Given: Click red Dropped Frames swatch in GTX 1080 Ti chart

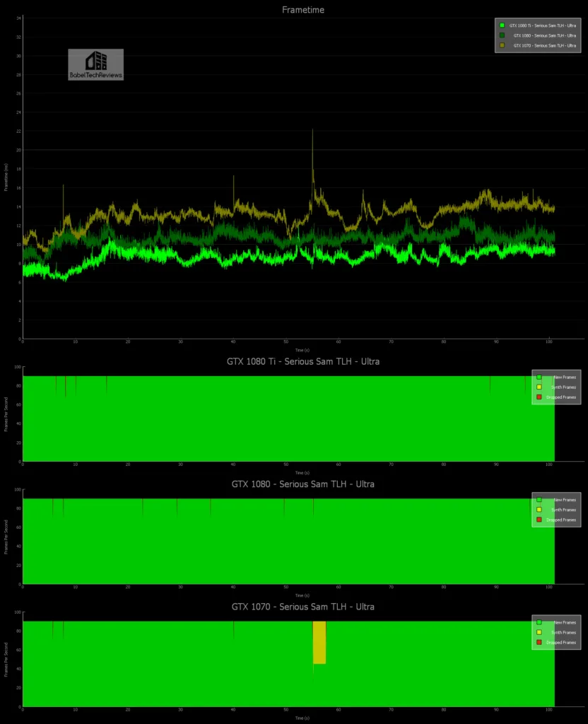Looking at the screenshot, I should tap(539, 397).
